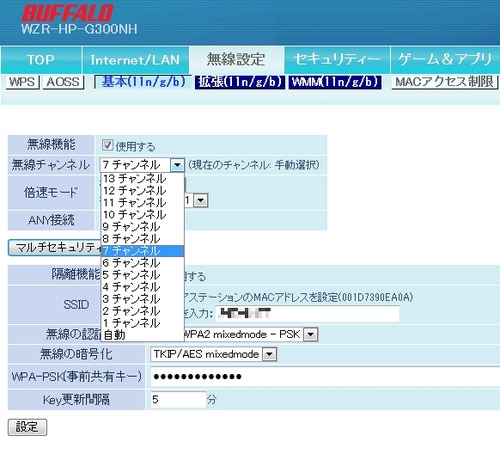The height and width of the screenshot is (454, 500).
Task: Click the Key更新間隔 input field
Action: tap(178, 399)
